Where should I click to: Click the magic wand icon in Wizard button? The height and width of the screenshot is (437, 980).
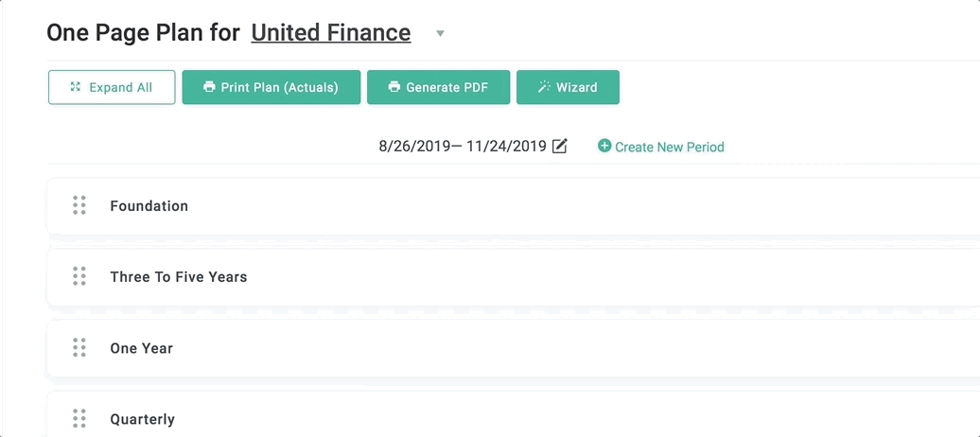point(544,87)
